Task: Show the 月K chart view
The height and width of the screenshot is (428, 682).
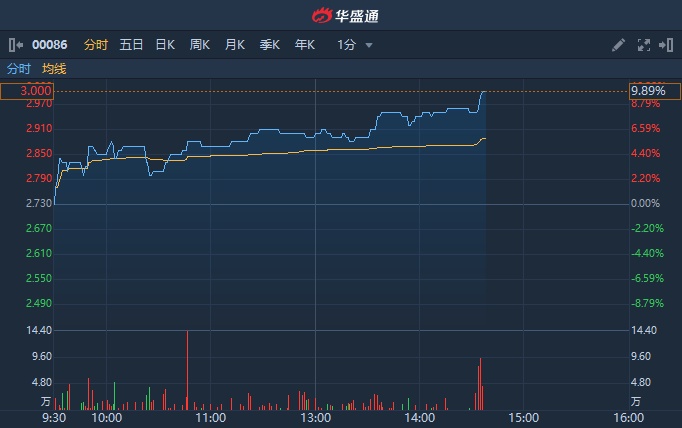Action: point(235,45)
